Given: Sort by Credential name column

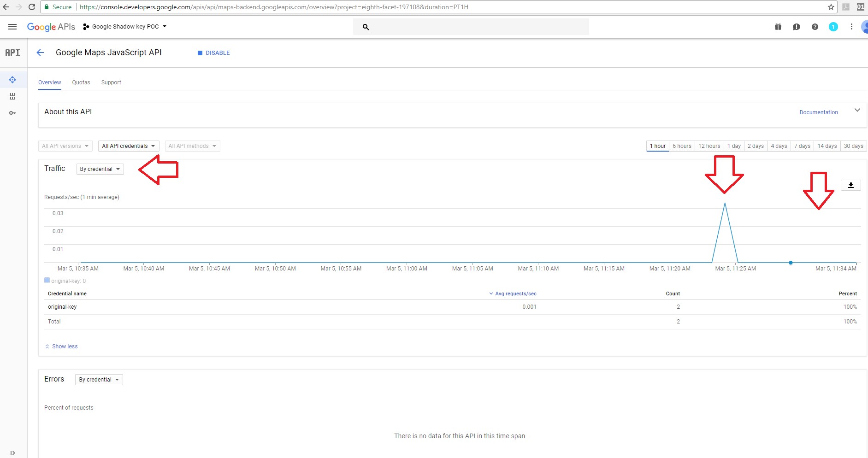Looking at the screenshot, I should tap(67, 294).
